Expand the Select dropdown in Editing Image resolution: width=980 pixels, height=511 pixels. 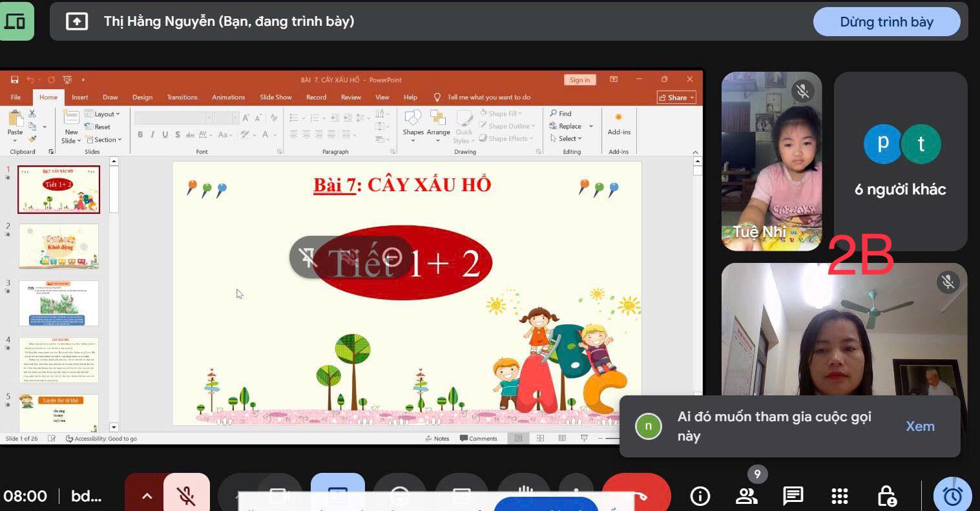pos(567,138)
